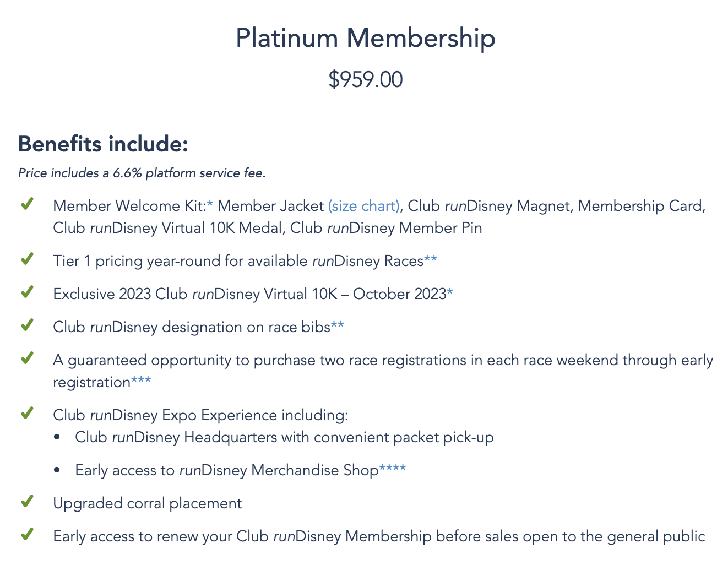Click the double asterisk after race bibs

338,325
